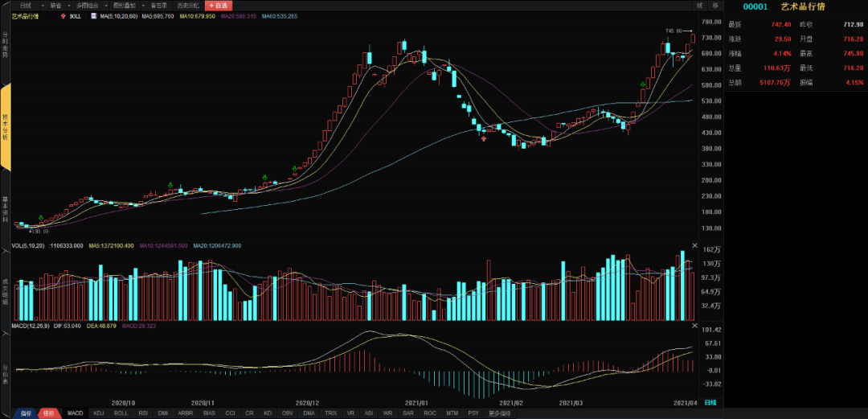
Task: Switch to the KDJ indicator tab
Action: point(99,413)
